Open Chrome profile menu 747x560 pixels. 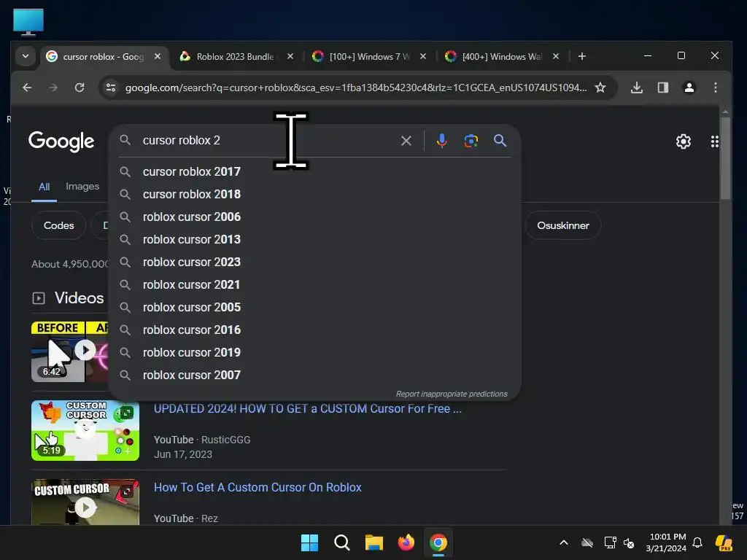point(689,87)
